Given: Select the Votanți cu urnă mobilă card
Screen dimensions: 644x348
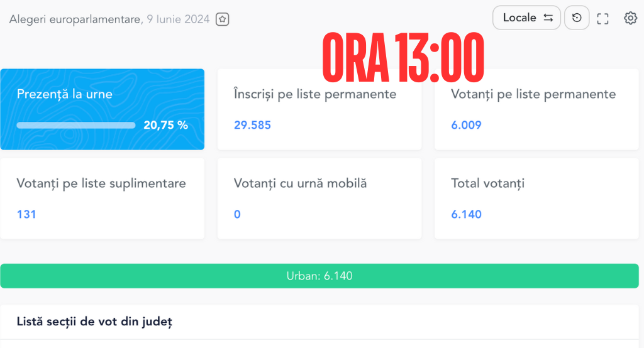Looking at the screenshot, I should pos(319,198).
